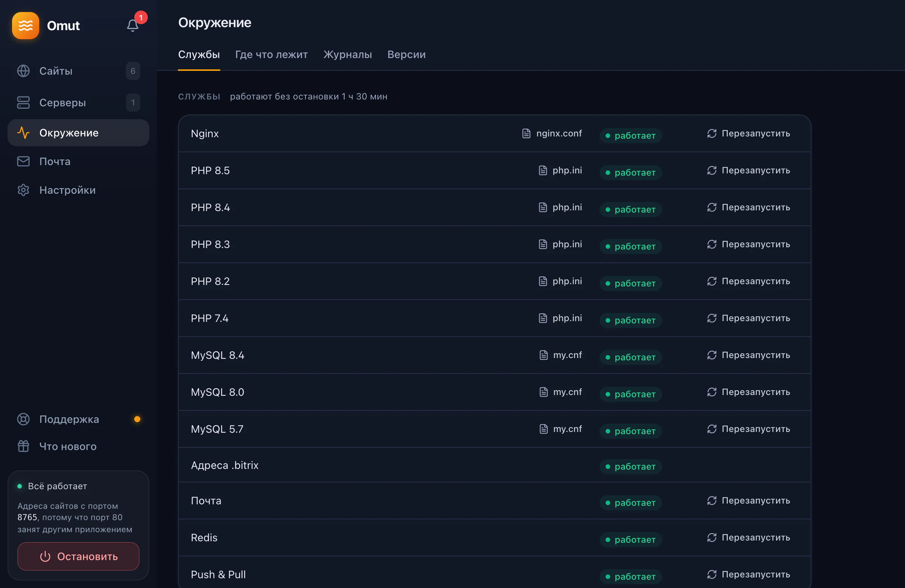Click the restart icon in the PHP 8.3 row
905x588 pixels.
712,244
